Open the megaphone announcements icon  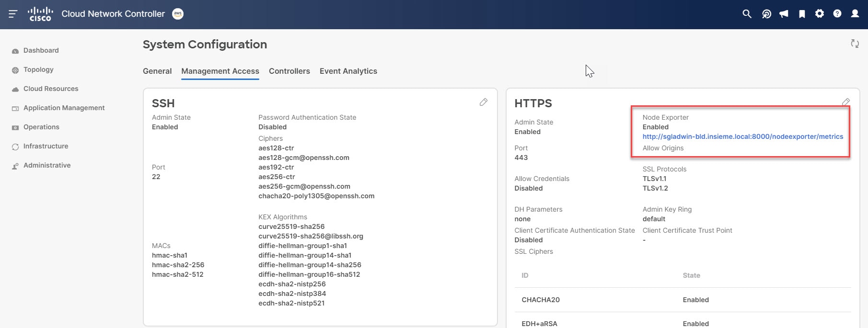[x=784, y=14]
